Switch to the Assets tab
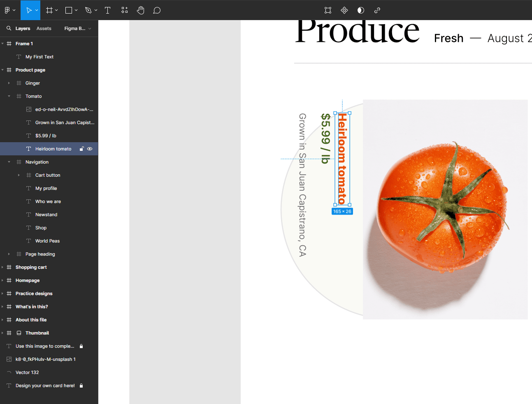This screenshot has height=404, width=532. pos(44,28)
